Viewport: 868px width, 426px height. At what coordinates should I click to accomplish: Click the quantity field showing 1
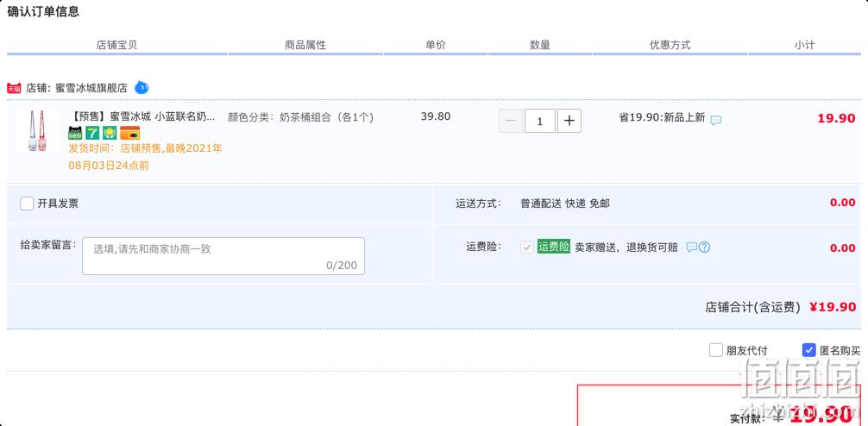pos(540,122)
